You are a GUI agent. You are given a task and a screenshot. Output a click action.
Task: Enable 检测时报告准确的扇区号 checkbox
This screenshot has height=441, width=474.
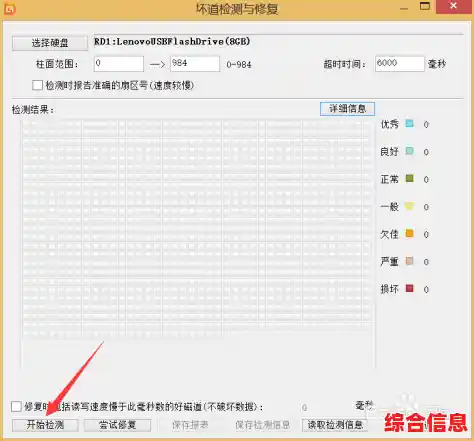(x=37, y=85)
